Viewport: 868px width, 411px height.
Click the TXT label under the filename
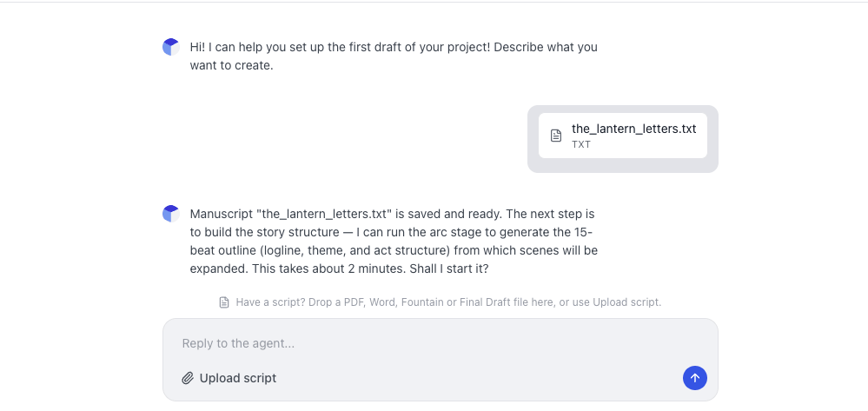581,144
